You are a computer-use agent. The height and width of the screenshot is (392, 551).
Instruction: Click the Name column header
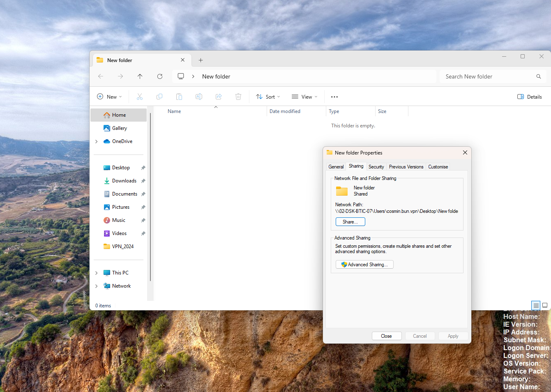(174, 111)
